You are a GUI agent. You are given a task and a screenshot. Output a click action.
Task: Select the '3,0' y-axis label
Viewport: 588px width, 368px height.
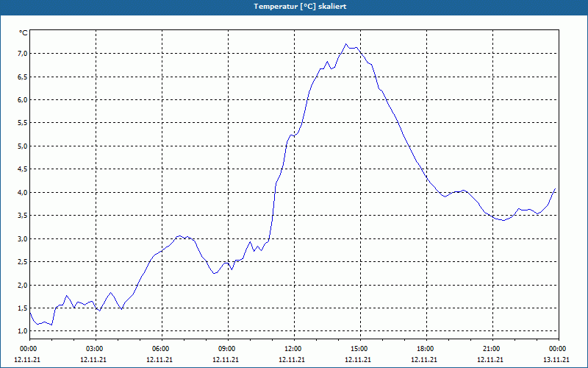23,238
